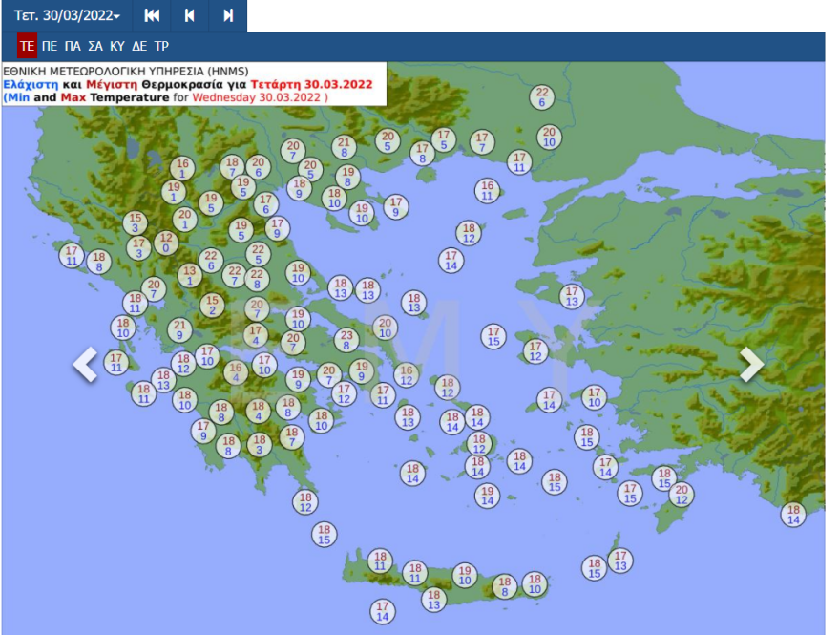This screenshot has width=840, height=635.
Task: Select the station marker reading 16 and 4
Action: click(236, 372)
